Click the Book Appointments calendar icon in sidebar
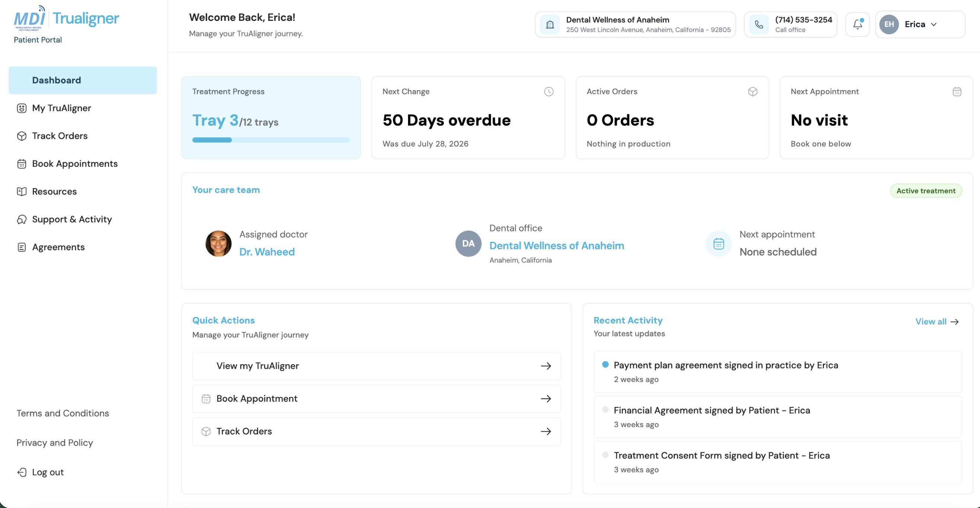 [x=22, y=164]
